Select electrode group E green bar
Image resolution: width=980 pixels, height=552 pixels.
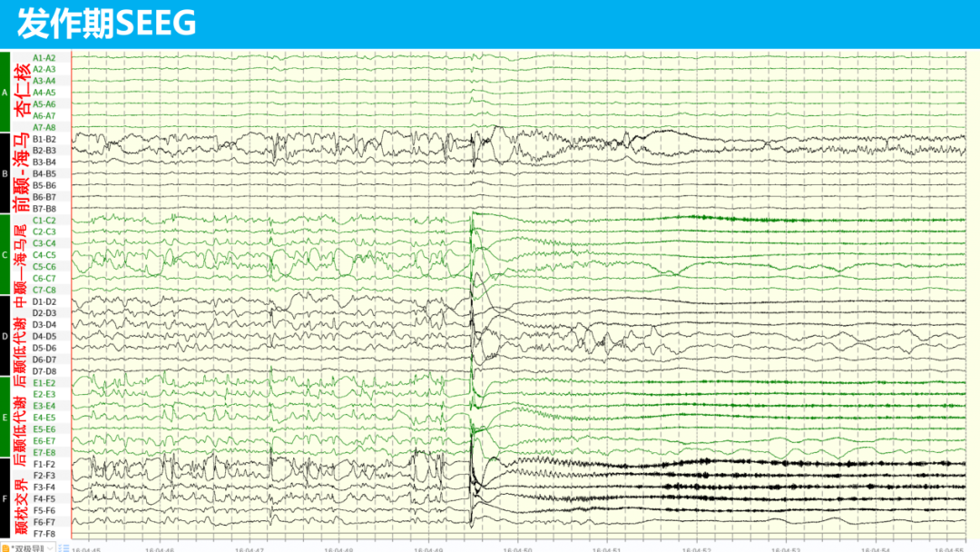5,417
